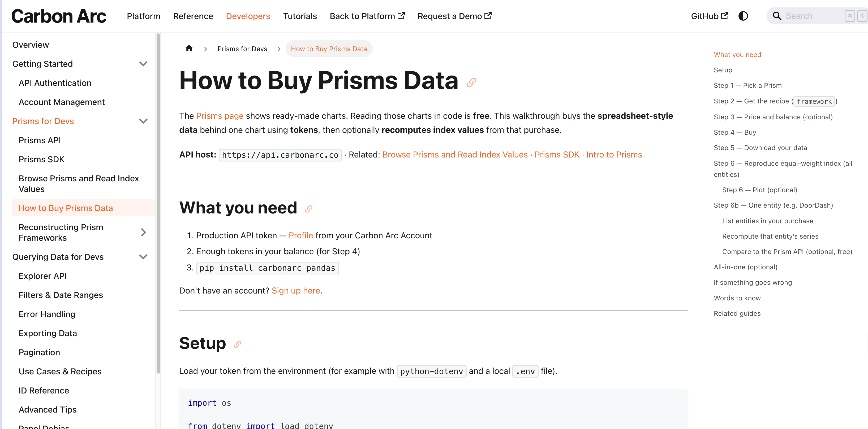Open Overview in the sidebar

tap(30, 45)
